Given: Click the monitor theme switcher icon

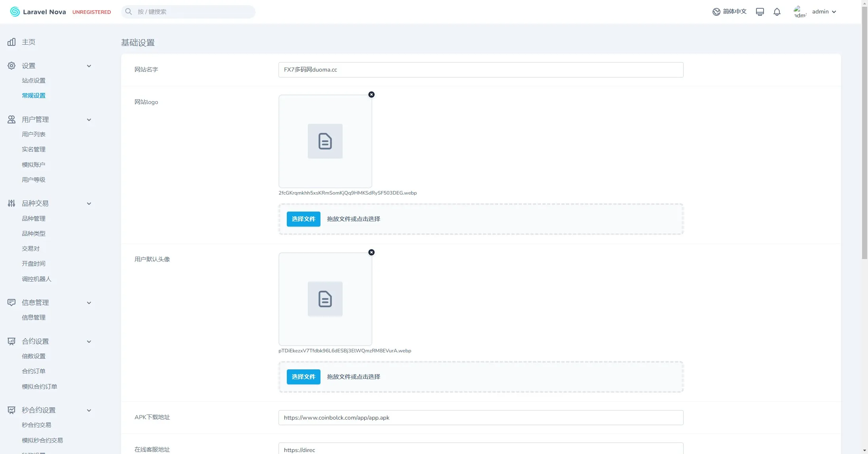Looking at the screenshot, I should coord(760,12).
